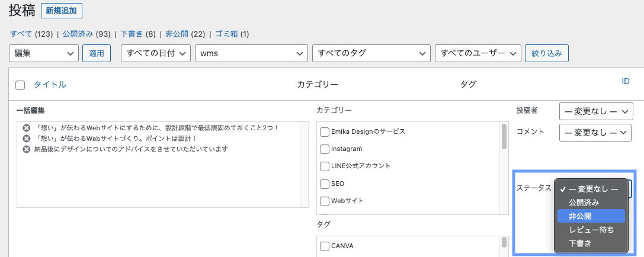Check the CANVA tag checkbox

[325, 246]
